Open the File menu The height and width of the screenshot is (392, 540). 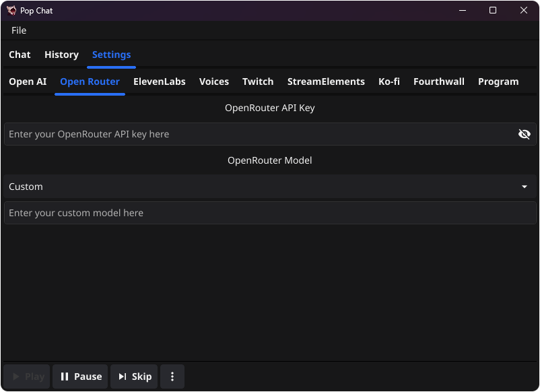coord(18,30)
